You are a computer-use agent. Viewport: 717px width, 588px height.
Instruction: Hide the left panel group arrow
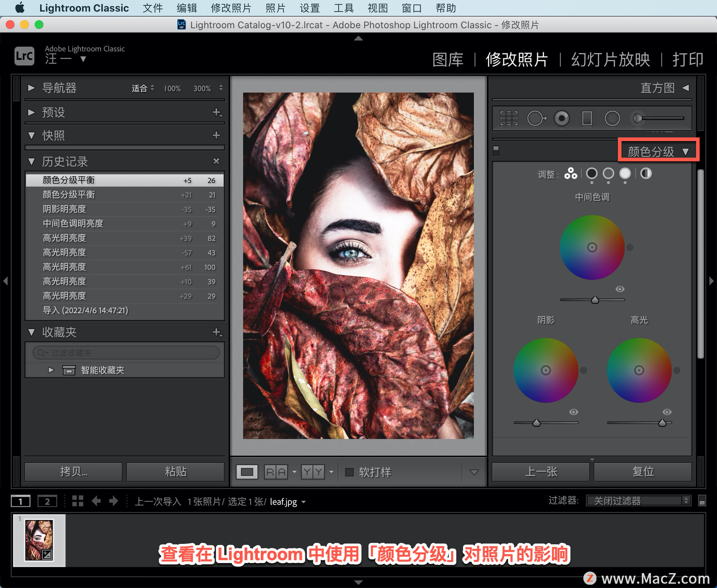5,281
